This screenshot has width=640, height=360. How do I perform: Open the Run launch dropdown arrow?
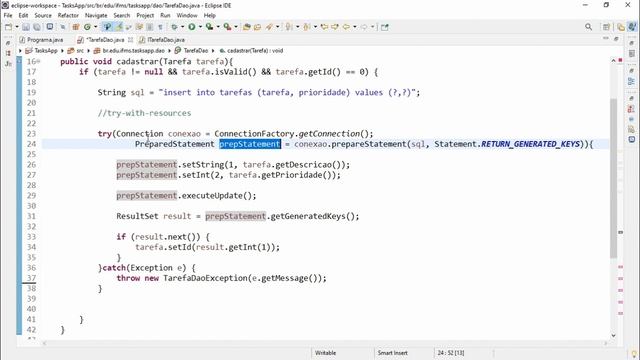tap(200, 27)
